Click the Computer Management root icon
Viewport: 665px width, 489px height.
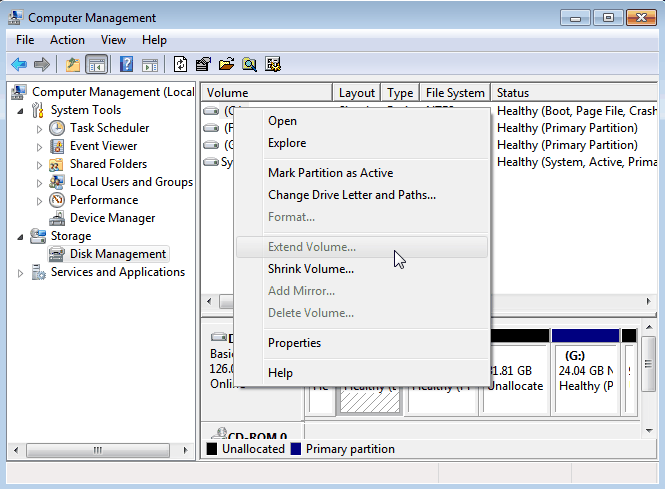(x=19, y=92)
